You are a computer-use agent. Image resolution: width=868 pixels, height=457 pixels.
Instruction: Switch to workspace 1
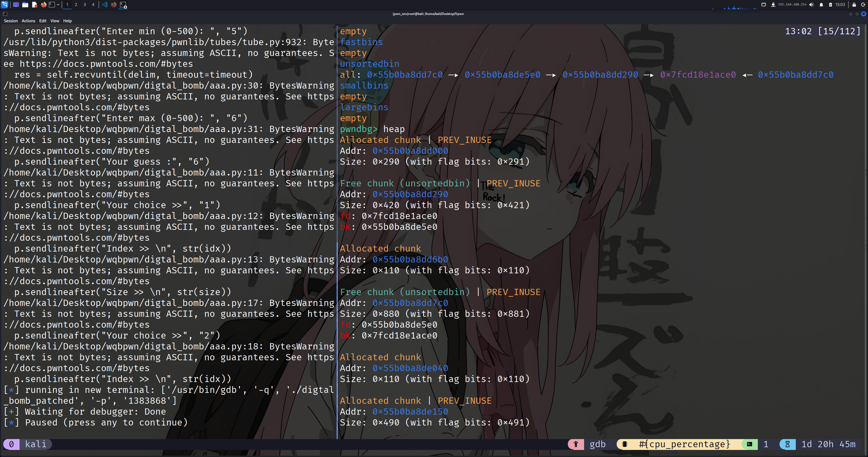coord(67,4)
